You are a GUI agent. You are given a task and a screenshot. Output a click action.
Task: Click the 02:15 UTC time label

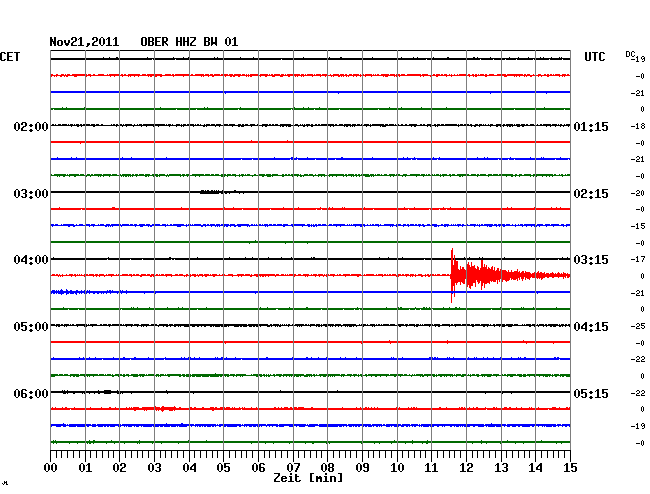591,194
